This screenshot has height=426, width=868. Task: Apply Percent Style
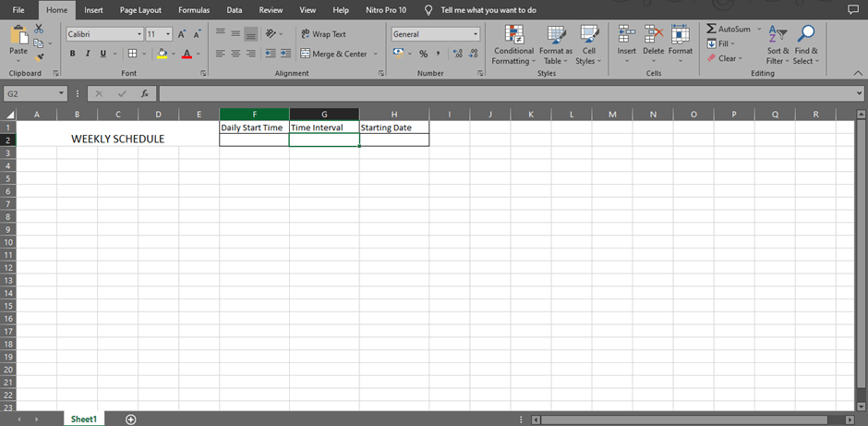tap(424, 54)
